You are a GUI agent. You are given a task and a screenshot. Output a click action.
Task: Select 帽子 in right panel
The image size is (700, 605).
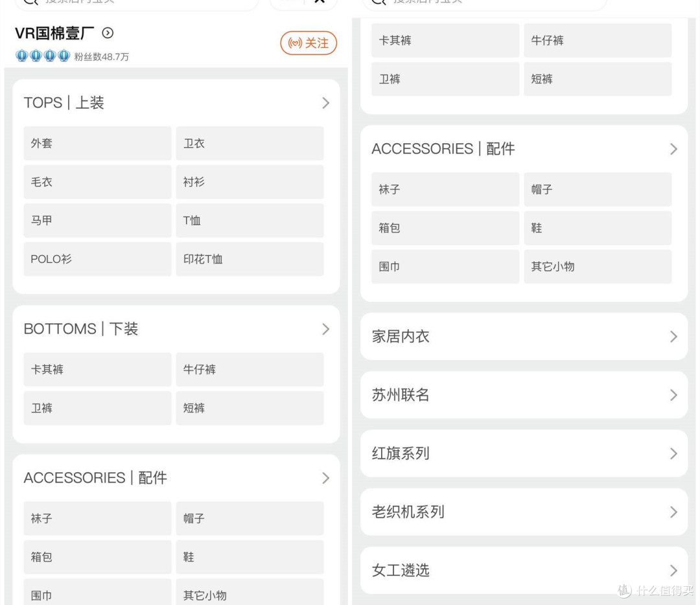tap(598, 190)
